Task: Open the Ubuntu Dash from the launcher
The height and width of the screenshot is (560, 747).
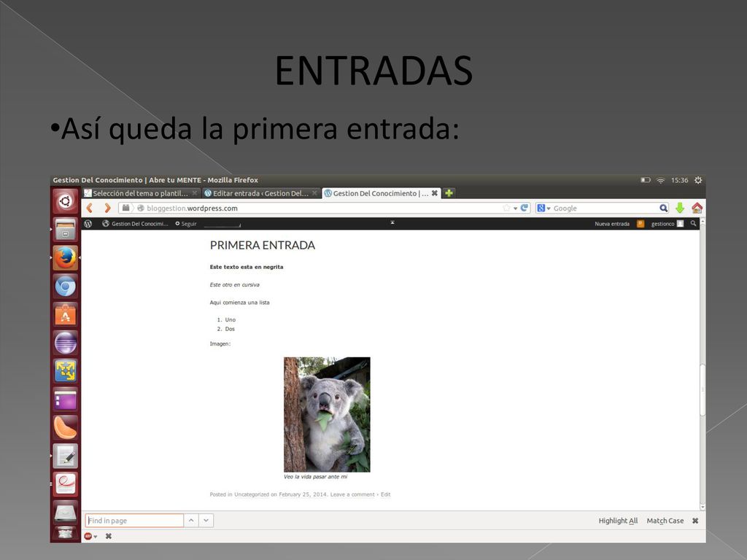Action: click(x=65, y=201)
